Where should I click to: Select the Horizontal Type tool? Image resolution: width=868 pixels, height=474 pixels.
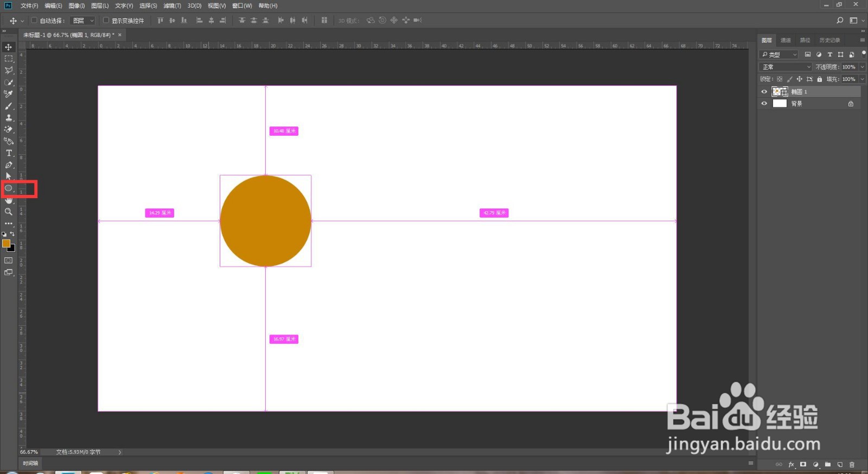point(9,153)
